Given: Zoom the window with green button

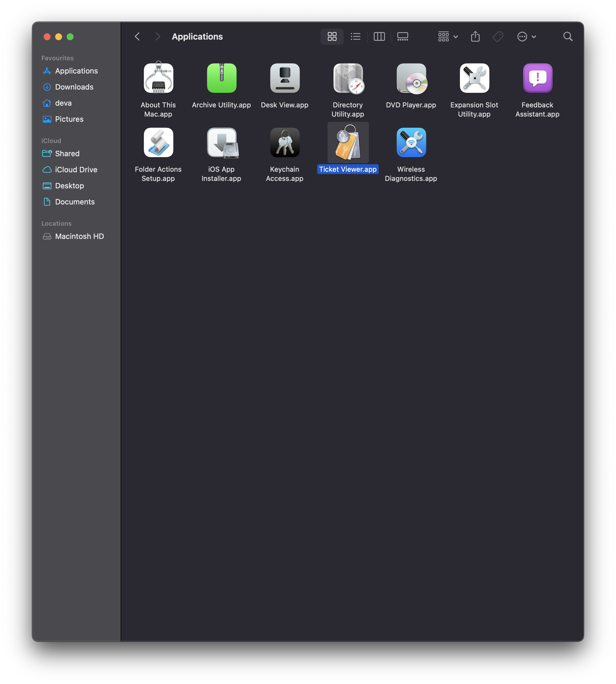Looking at the screenshot, I should [70, 36].
